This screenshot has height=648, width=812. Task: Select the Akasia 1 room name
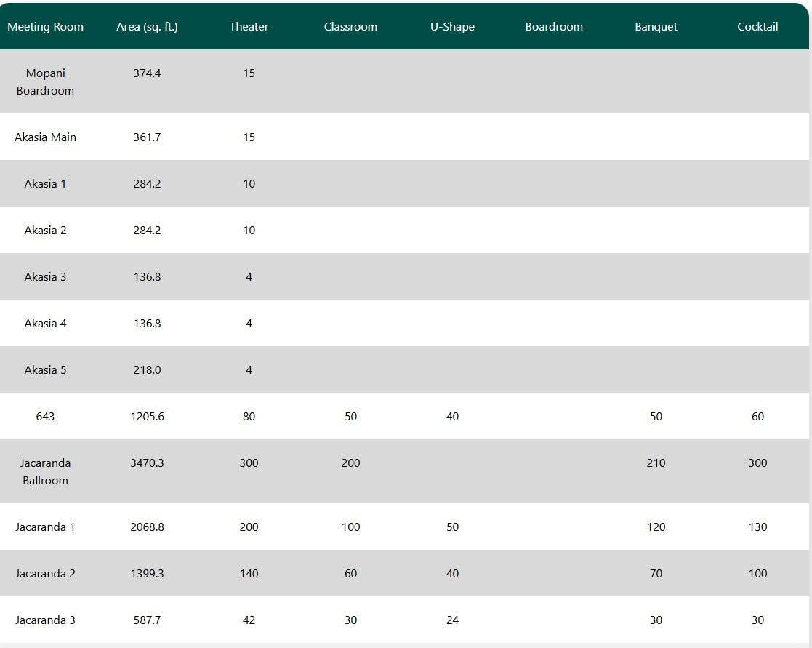(x=45, y=184)
